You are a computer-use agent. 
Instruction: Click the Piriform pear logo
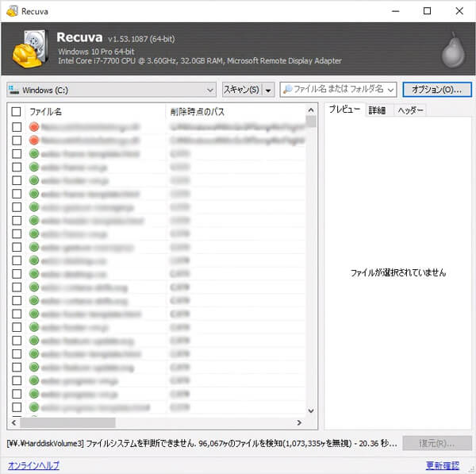(453, 49)
